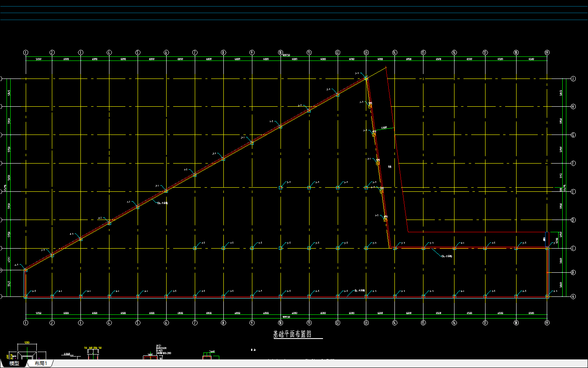Select the yellow 50 300 300 50 dimension
588x368 pixels.
(93, 348)
